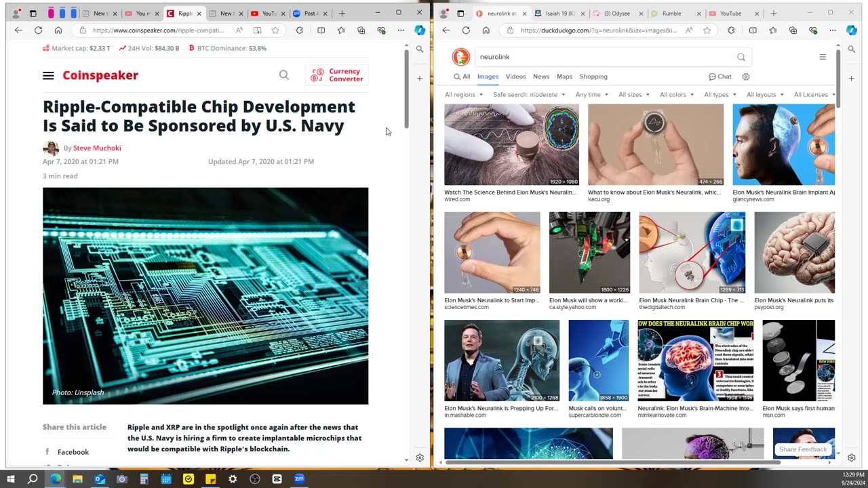Open author Steve Muchoki's profile link
Image resolution: width=868 pixels, height=488 pixels.
[97, 148]
